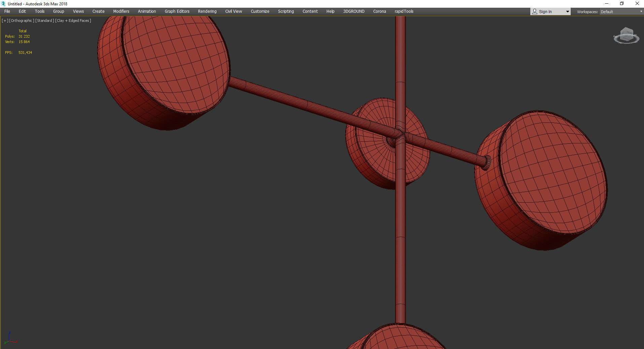Viewport: 644px width, 349px height.
Task: Open the Workspaces Default dropdown
Action: tap(621, 12)
